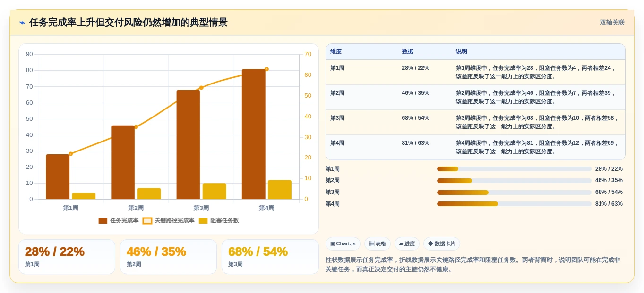This screenshot has height=293, width=644.
Task: Click the 第4周 yellow blocked tasks bar
Action: click(x=280, y=190)
